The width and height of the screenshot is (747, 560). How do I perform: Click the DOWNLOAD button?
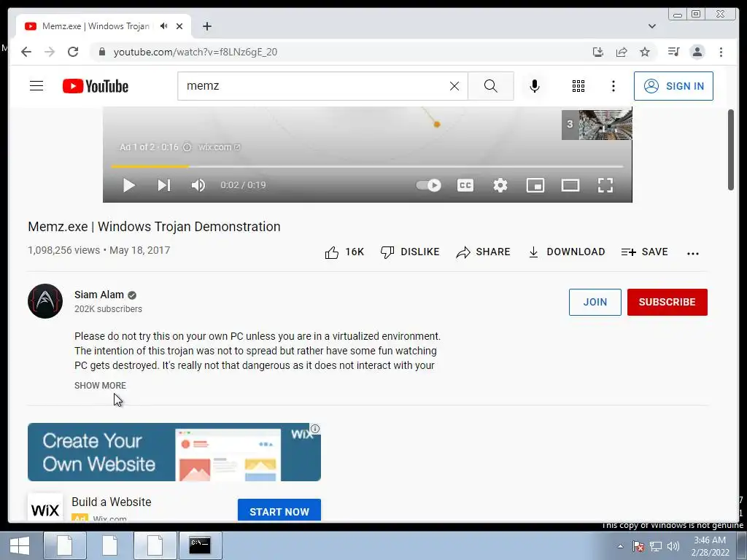566,252
